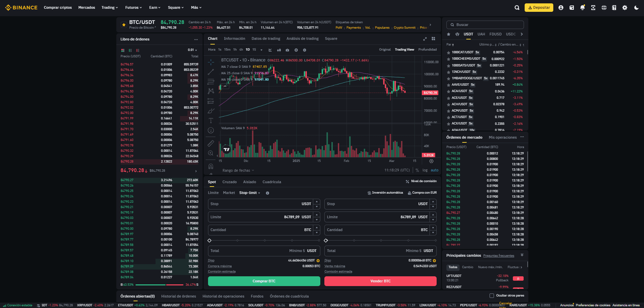644x308 pixels.
Task: Show buy orders only view icon
Action: pyautogui.click(x=130, y=50)
